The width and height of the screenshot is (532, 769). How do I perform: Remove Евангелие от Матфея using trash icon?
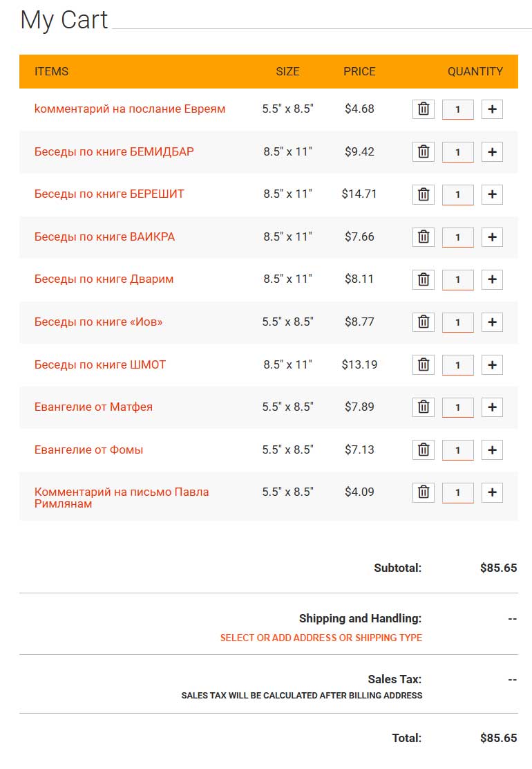[424, 407]
